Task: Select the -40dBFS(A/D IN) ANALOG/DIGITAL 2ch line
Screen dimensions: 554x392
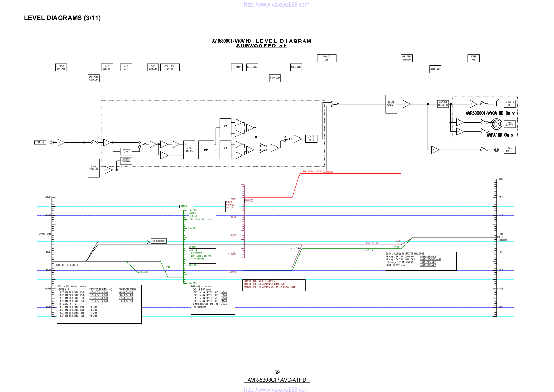Action: click(263, 284)
